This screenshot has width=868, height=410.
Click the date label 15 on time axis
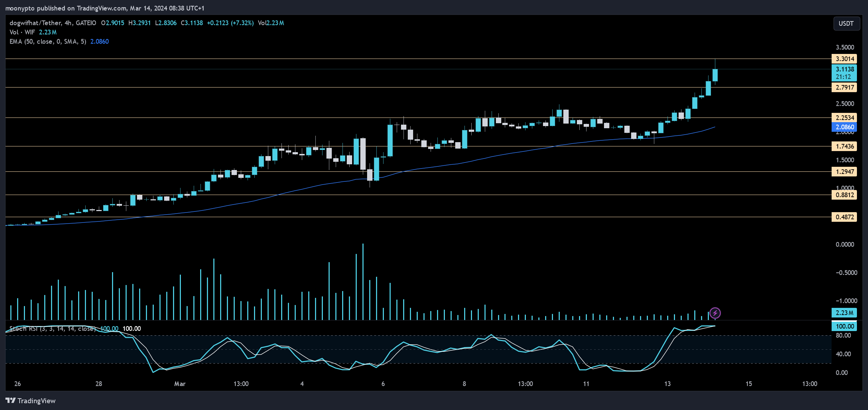tap(748, 384)
